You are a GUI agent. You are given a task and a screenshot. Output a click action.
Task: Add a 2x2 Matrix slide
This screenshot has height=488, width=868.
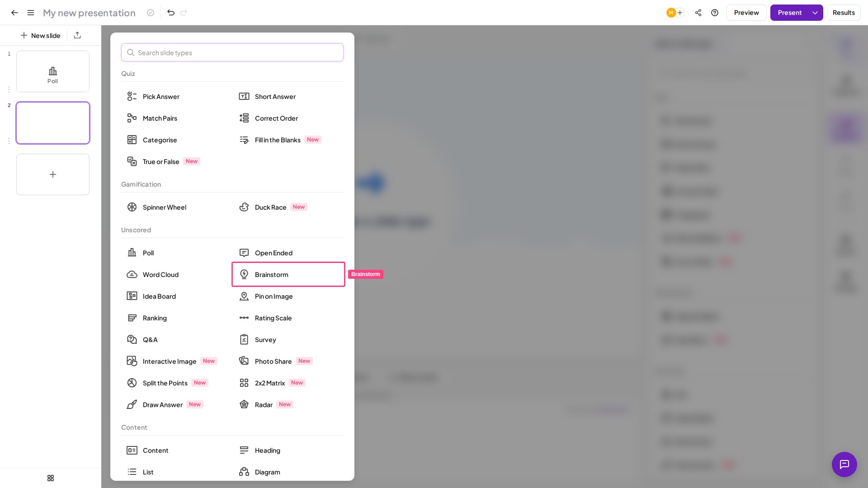(288, 383)
